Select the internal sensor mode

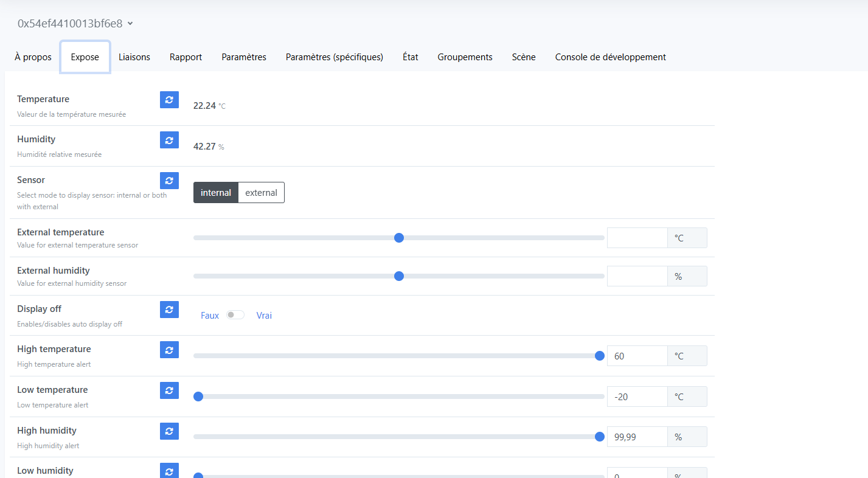216,193
